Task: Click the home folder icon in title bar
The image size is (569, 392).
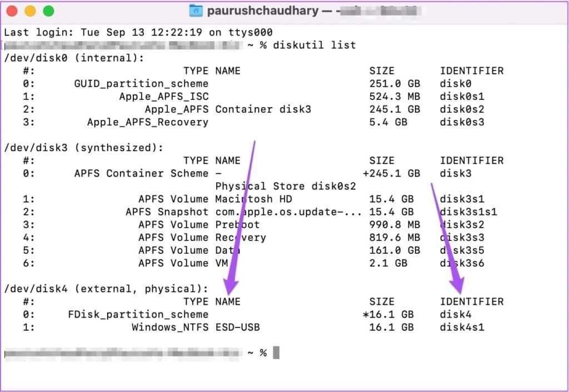Action: click(196, 11)
